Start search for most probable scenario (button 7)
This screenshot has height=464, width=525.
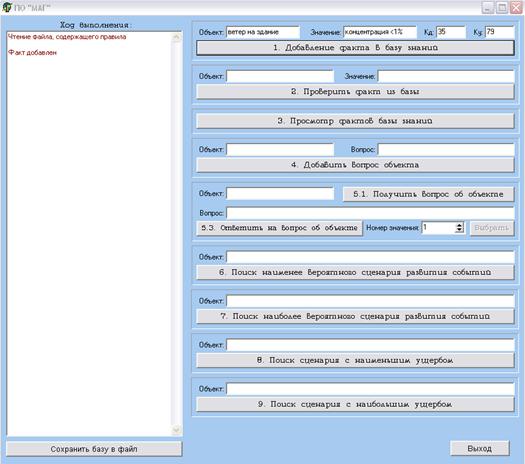355,316
